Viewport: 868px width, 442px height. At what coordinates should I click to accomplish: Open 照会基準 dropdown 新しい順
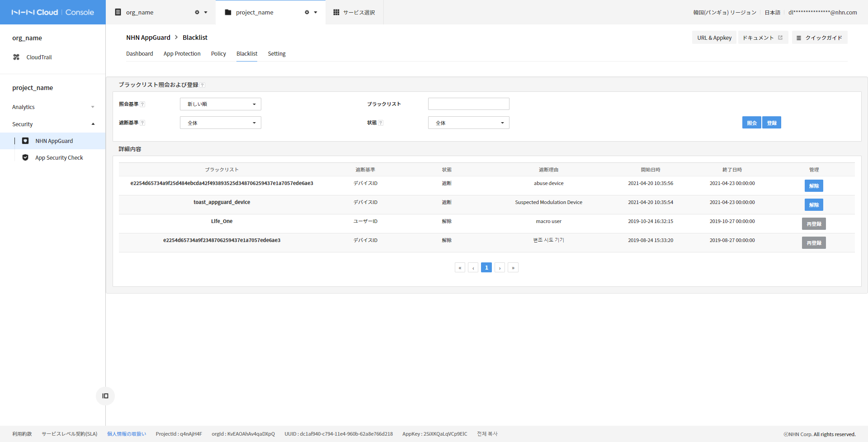pyautogui.click(x=221, y=104)
